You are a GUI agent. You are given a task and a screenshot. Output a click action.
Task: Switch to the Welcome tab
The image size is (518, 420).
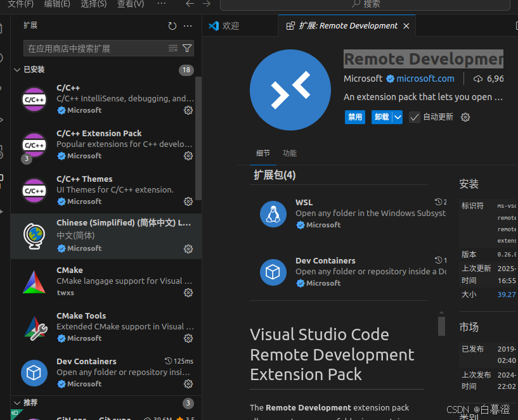pos(240,26)
